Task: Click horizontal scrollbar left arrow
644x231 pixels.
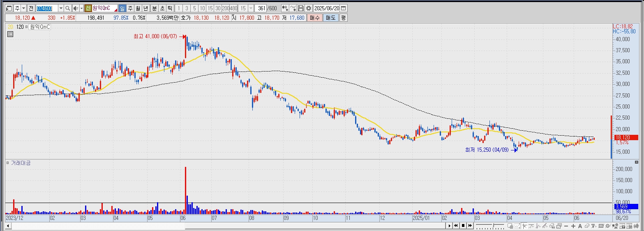Action: (8, 226)
